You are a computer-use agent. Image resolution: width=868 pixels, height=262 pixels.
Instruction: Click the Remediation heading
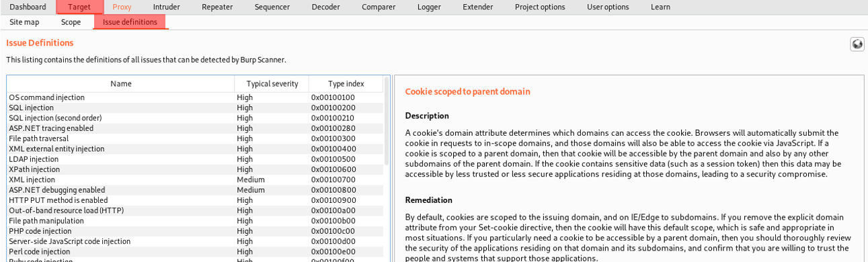(x=428, y=200)
